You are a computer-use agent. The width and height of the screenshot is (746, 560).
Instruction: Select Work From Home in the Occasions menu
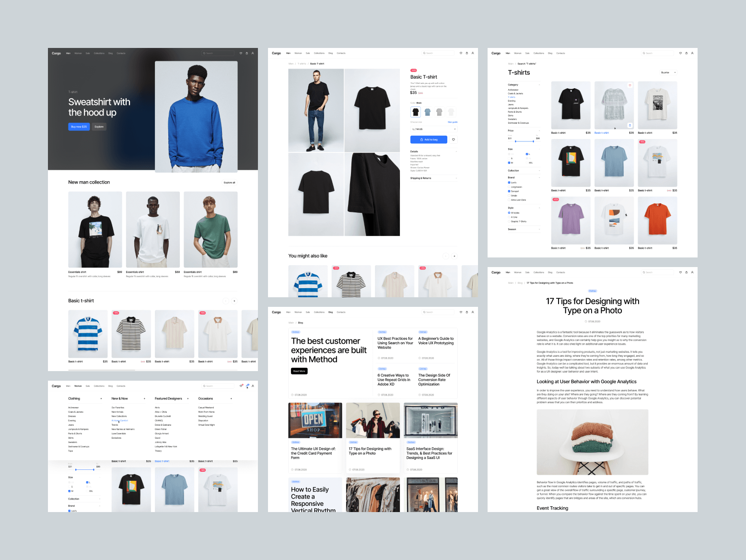tap(206, 412)
